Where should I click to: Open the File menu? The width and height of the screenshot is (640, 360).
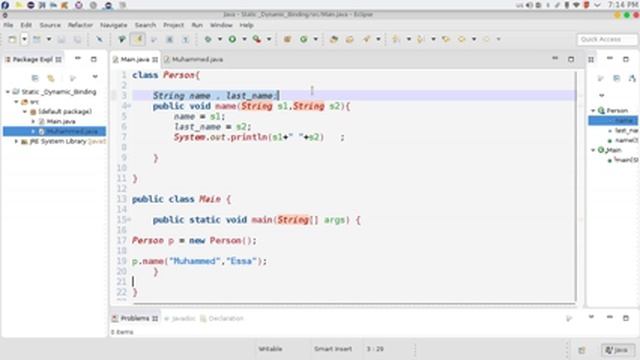8,25
